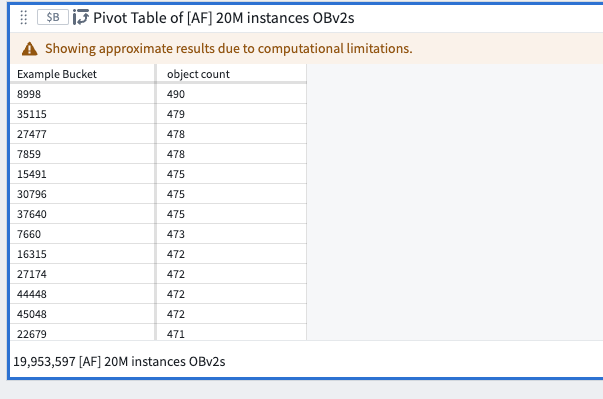
Task: Select bucket cell 37640
Action: coord(82,214)
